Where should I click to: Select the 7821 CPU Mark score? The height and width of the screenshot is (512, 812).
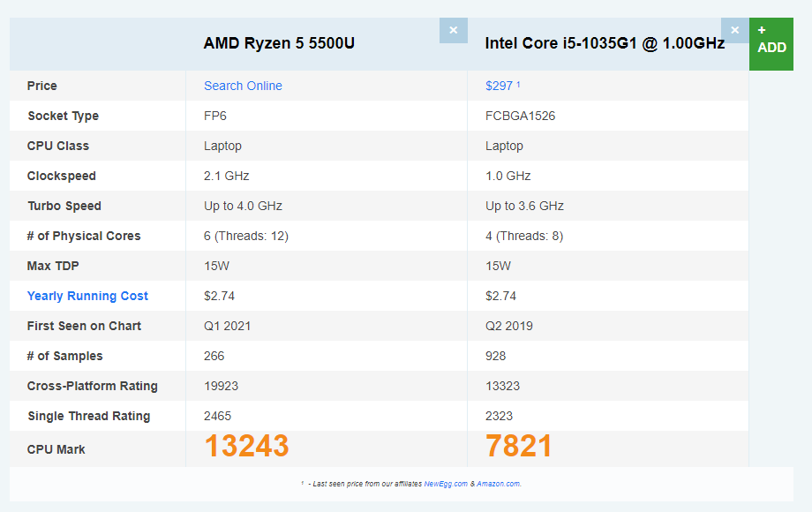point(518,447)
